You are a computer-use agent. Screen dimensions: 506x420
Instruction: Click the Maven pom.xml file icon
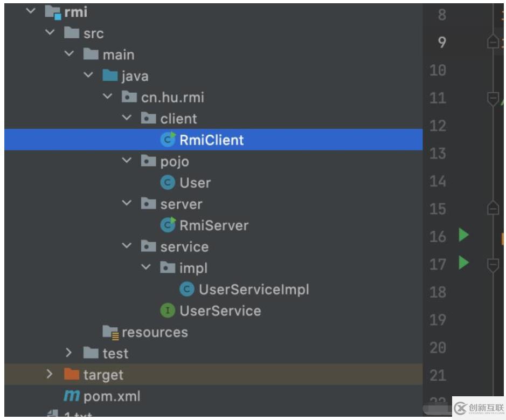72,396
